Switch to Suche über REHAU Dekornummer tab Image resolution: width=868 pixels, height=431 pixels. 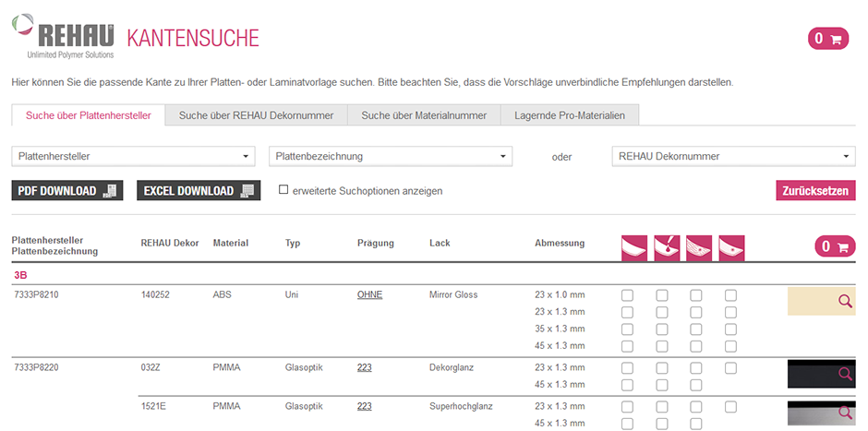(256, 115)
